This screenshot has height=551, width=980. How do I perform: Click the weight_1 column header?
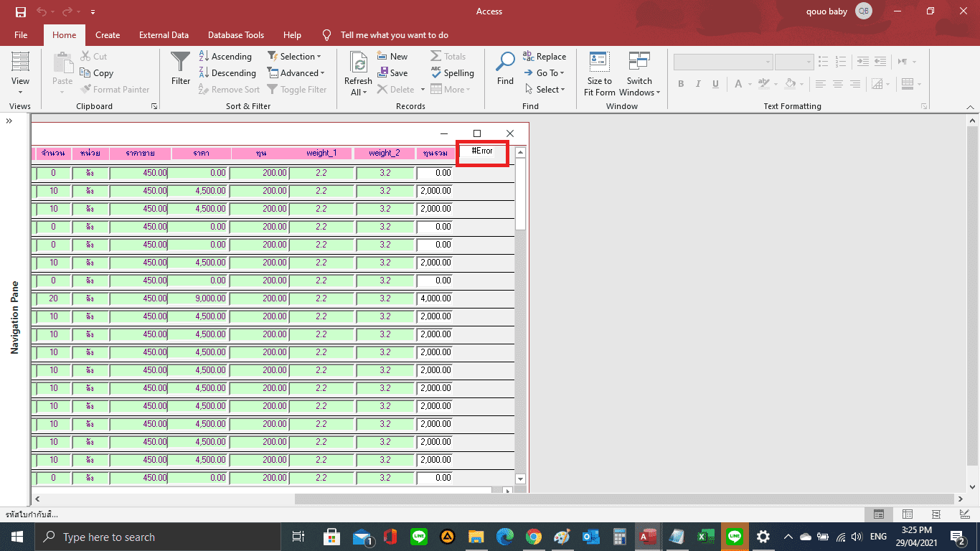point(321,153)
